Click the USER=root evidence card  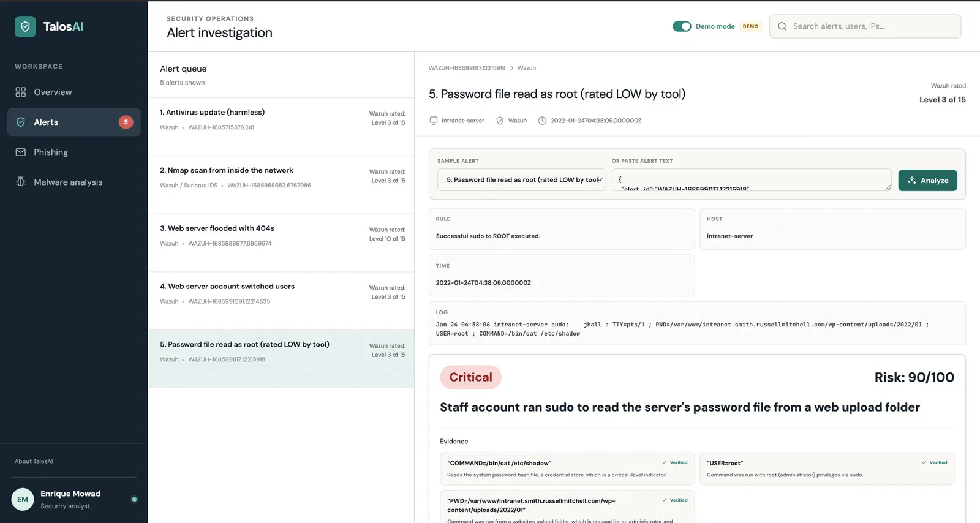827,469
